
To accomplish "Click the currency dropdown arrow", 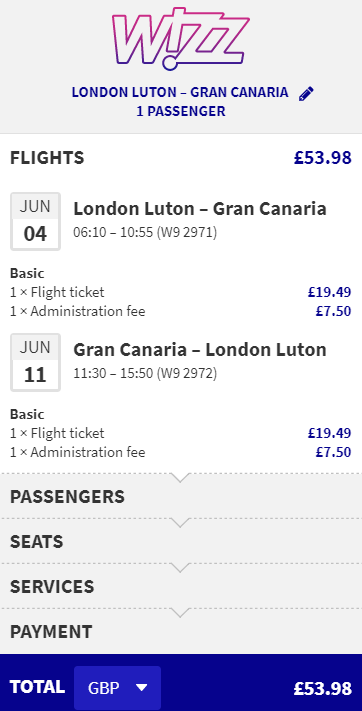I will pyautogui.click(x=142, y=688).
